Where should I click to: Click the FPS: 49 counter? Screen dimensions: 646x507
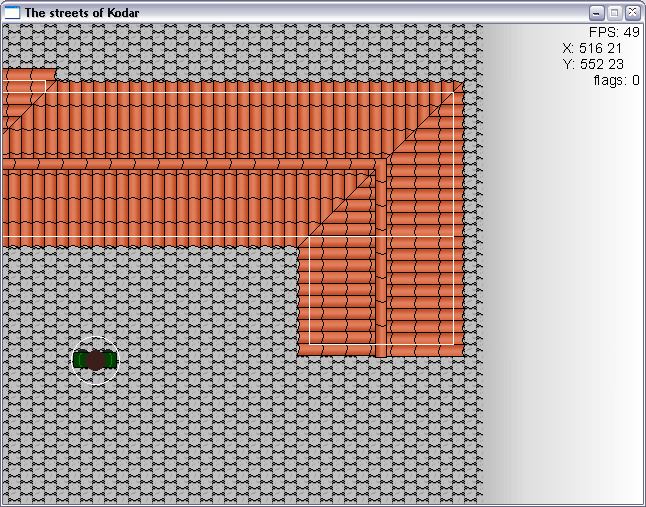tap(614, 32)
